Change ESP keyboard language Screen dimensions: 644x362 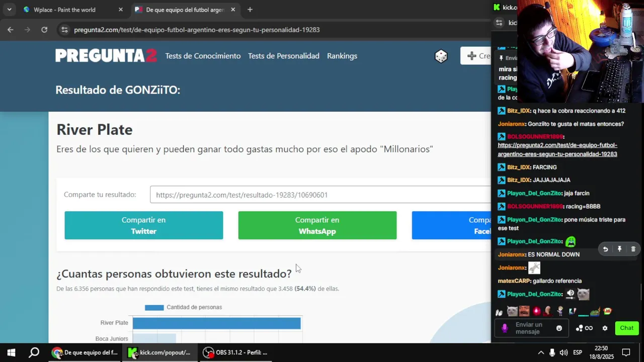578,352
